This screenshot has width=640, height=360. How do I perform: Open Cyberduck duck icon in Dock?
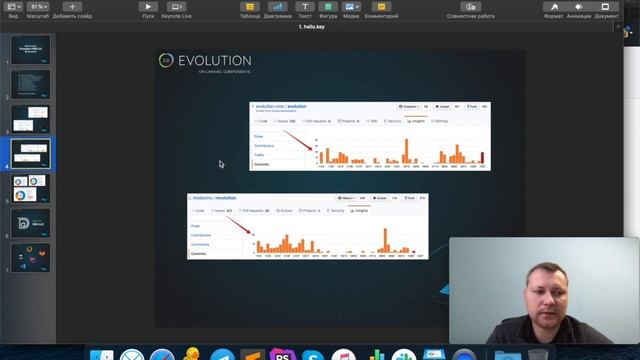191,353
